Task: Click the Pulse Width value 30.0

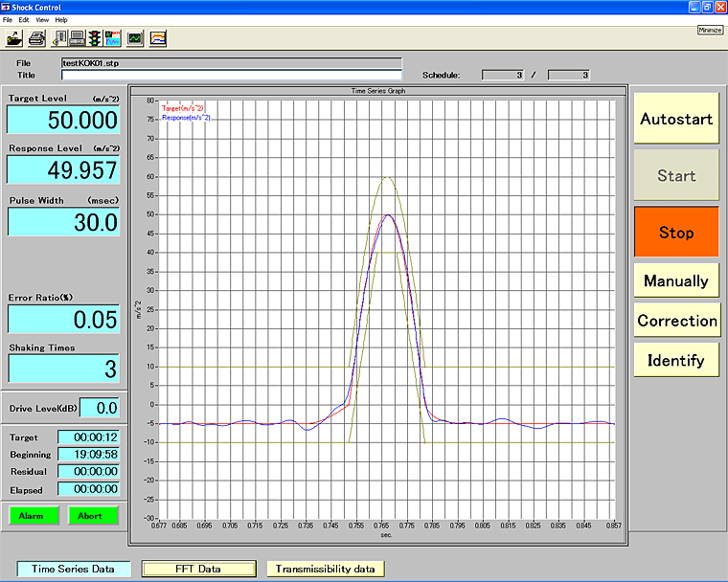Action: [x=63, y=222]
